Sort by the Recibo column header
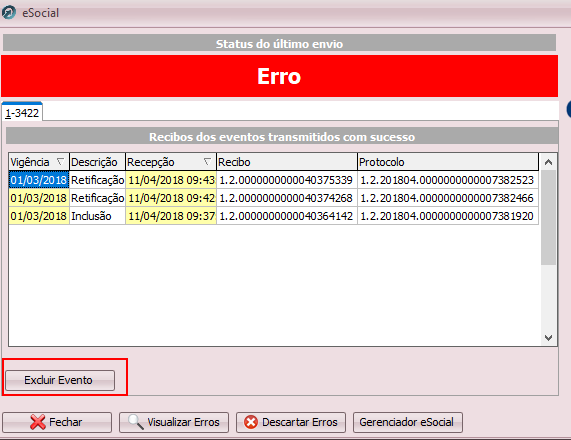The width and height of the screenshot is (571, 440). [x=287, y=162]
